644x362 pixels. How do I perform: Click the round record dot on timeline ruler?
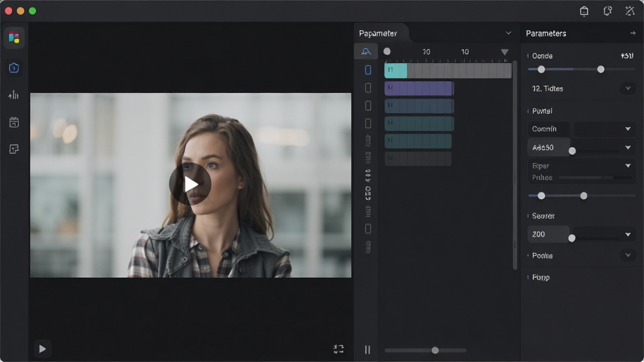tap(387, 52)
